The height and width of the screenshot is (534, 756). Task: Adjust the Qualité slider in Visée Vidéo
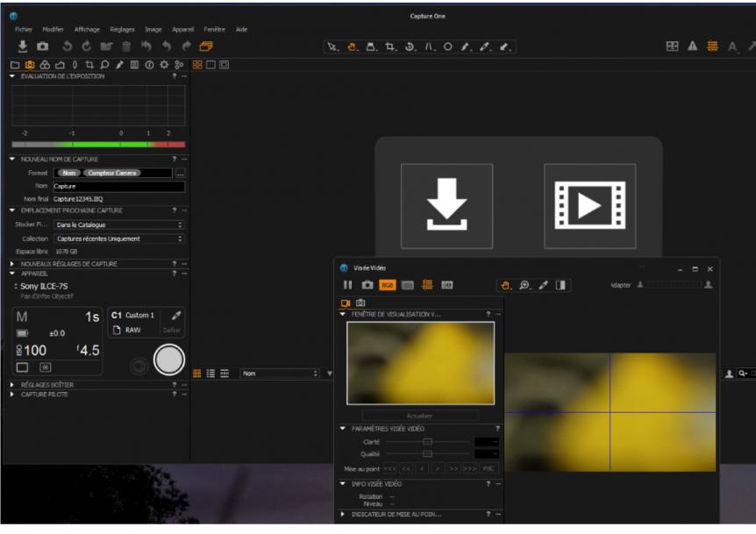point(427,454)
